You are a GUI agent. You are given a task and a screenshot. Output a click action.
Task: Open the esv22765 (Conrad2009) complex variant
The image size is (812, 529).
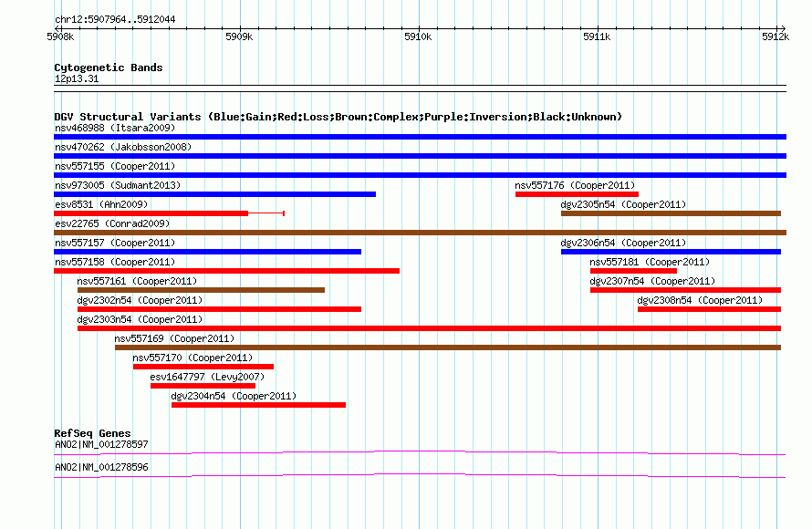[x=420, y=233]
